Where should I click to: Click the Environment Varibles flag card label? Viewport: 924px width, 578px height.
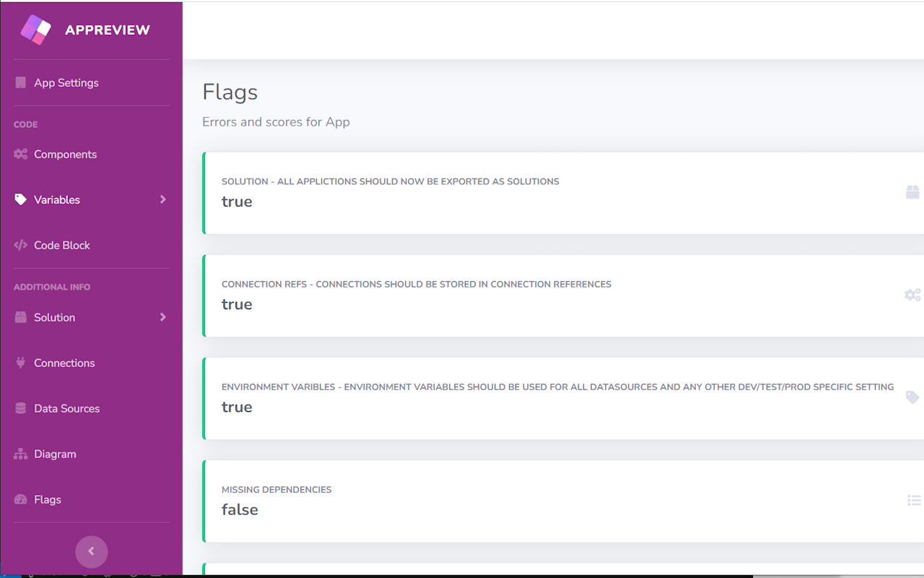[x=558, y=387]
